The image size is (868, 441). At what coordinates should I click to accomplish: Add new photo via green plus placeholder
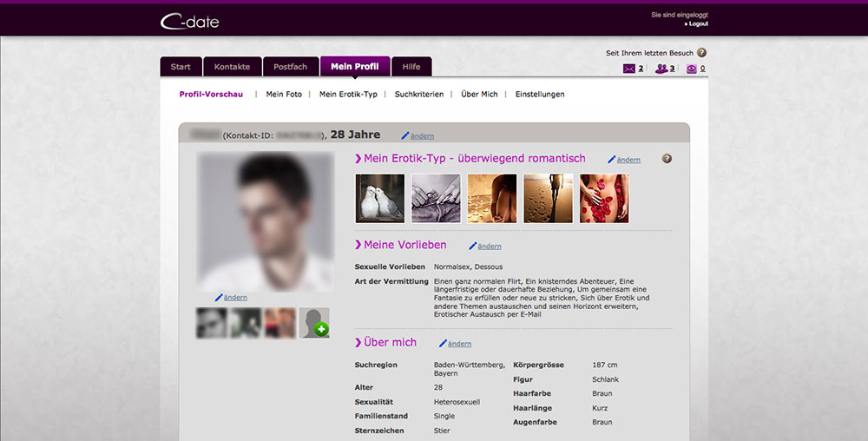[x=314, y=323]
